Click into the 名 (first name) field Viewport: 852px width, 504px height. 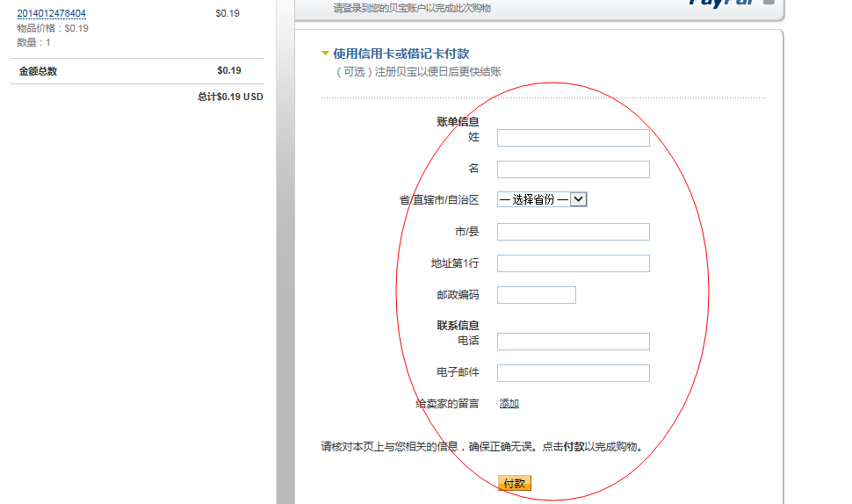[573, 169]
